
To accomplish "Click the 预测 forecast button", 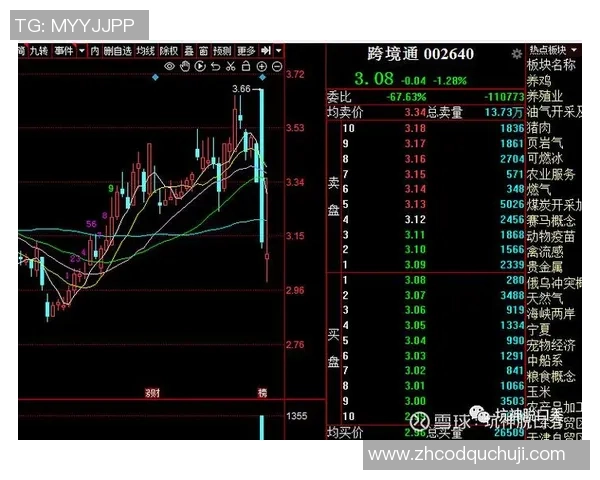I will click(222, 51).
